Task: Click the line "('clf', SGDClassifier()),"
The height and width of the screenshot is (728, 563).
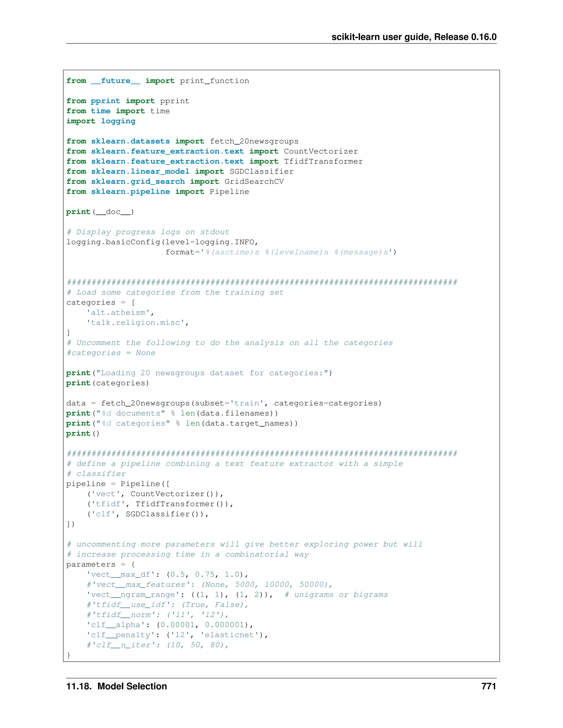Action: pyautogui.click(x=148, y=514)
